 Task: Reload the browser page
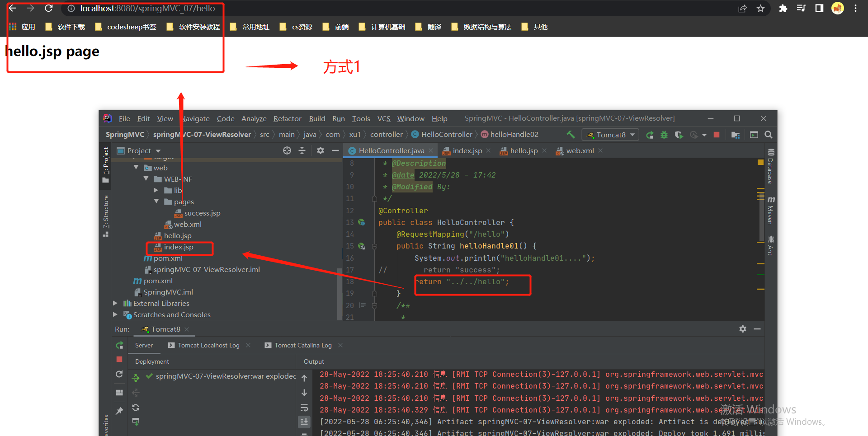point(49,8)
